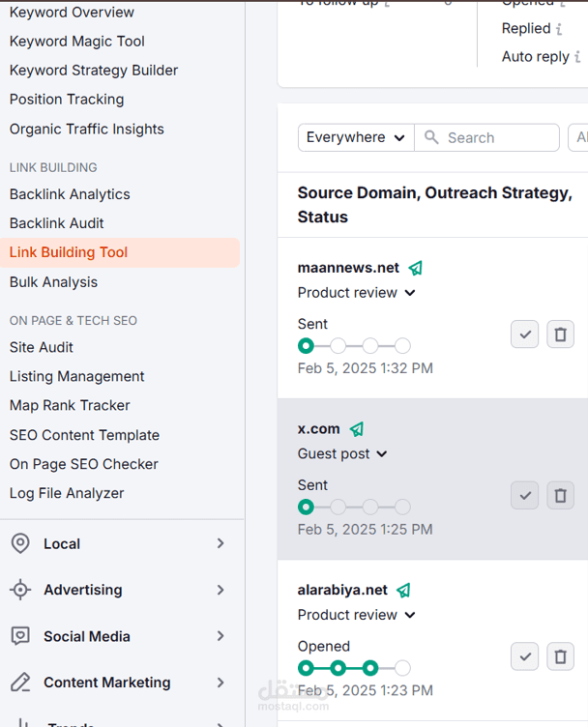This screenshot has height=727, width=588.
Task: Open Backlink Analytics
Action: (70, 194)
